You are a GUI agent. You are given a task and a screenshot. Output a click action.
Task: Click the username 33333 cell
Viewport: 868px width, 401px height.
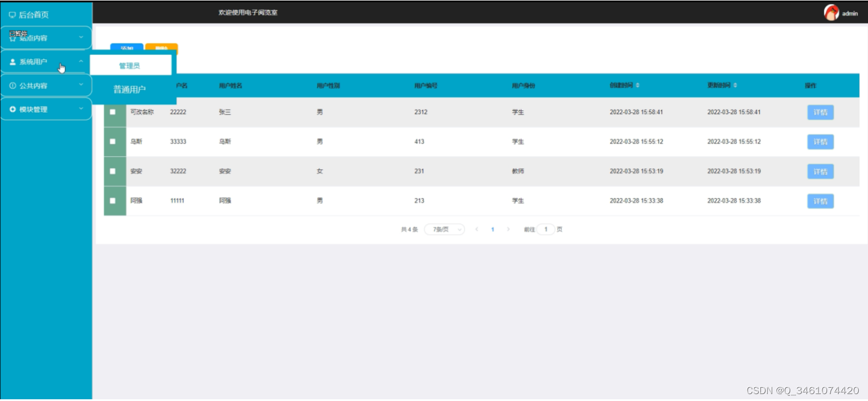pyautogui.click(x=178, y=142)
